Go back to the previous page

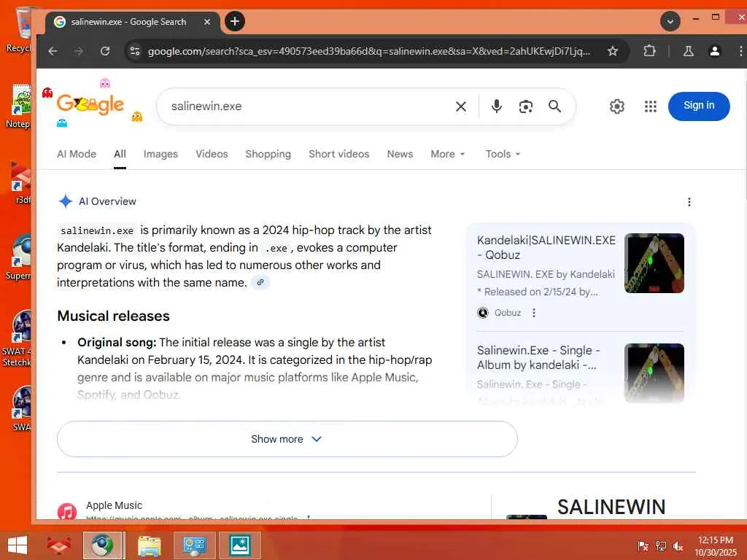[x=53, y=51]
